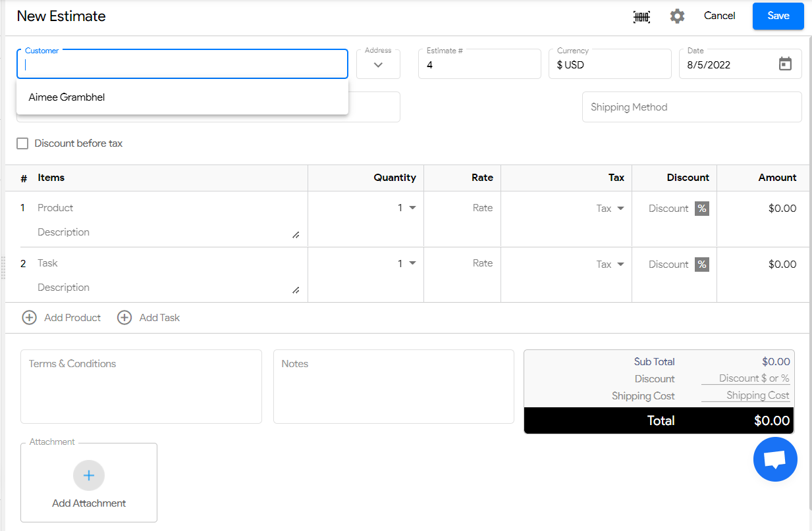Open the barcode scanner icon

(641, 16)
